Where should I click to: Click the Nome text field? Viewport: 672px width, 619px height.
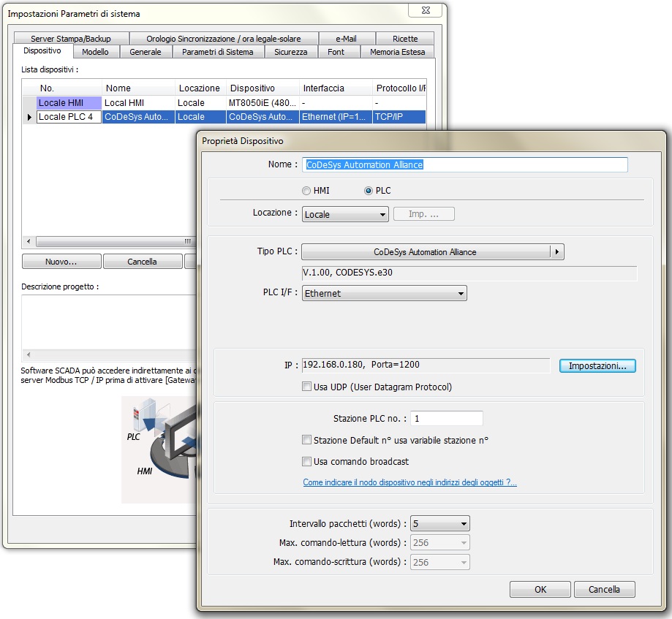465,165
